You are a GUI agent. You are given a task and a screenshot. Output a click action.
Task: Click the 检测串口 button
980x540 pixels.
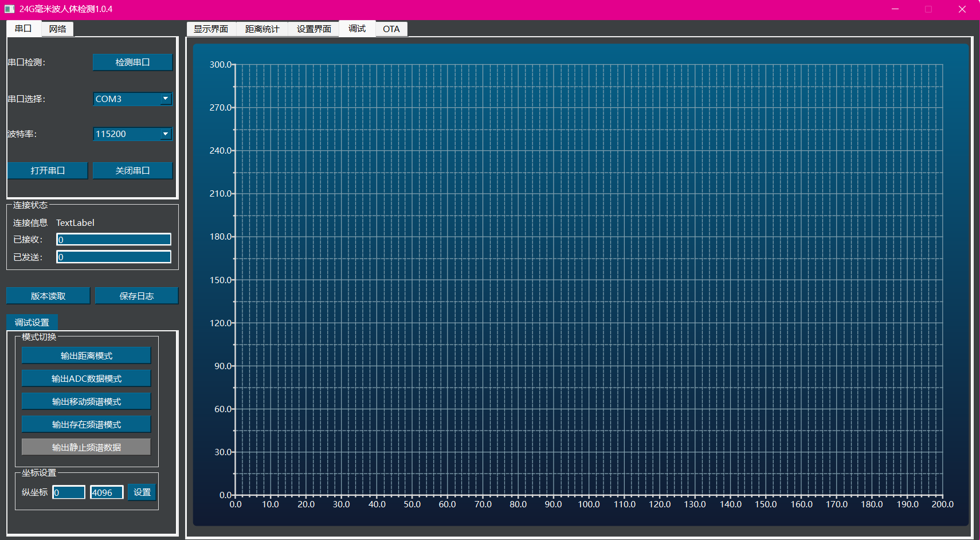tap(132, 62)
